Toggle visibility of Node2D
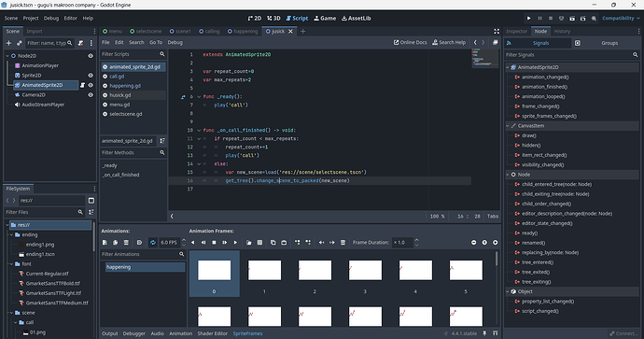 (91, 56)
